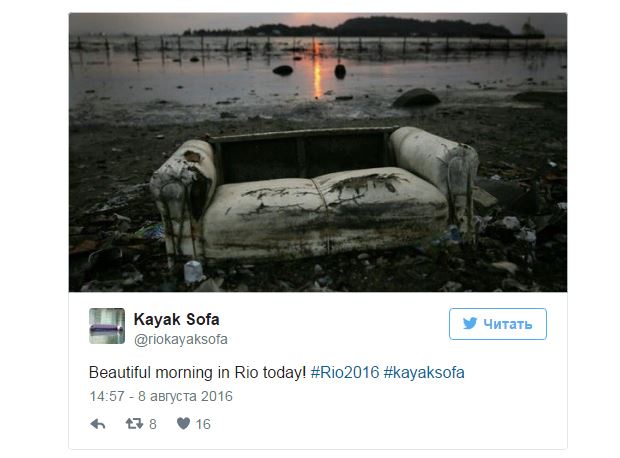This screenshot has width=620, height=458.
Task: Click the plastic bottle beside the sofa's left arm
Action: click(193, 271)
